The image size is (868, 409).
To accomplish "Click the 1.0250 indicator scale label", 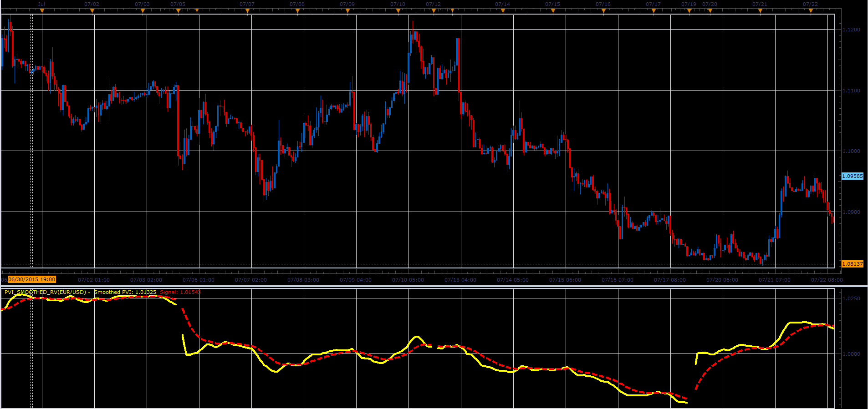I will (852, 298).
